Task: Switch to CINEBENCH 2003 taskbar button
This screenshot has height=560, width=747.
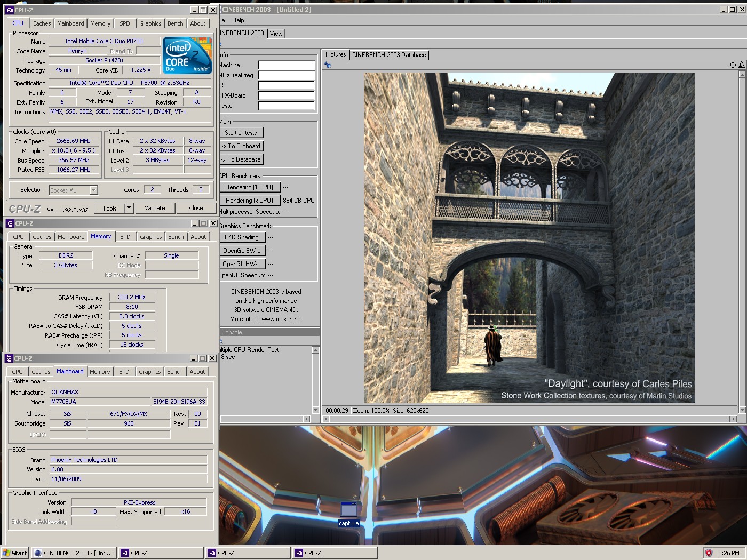Action: point(74,553)
